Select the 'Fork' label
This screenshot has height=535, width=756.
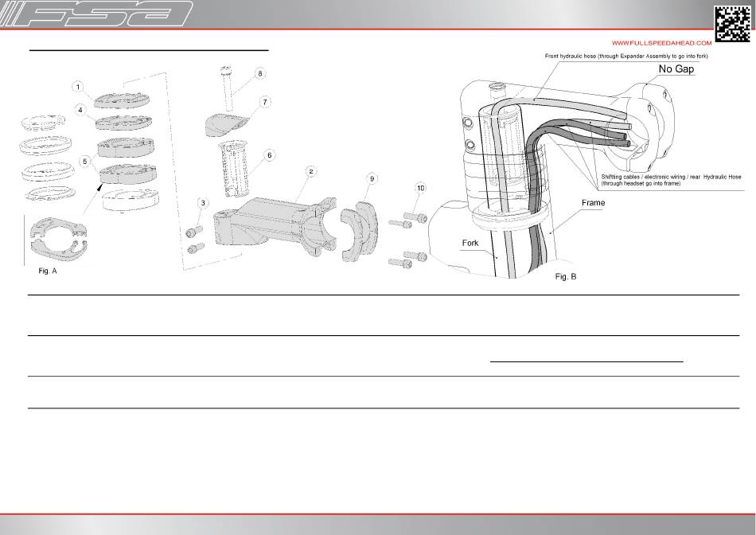tap(470, 243)
